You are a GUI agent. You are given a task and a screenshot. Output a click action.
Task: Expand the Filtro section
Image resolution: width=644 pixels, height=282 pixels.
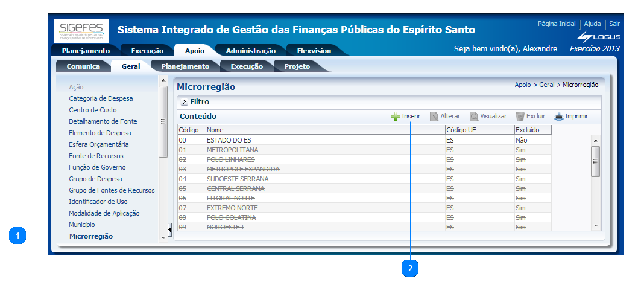(x=185, y=102)
